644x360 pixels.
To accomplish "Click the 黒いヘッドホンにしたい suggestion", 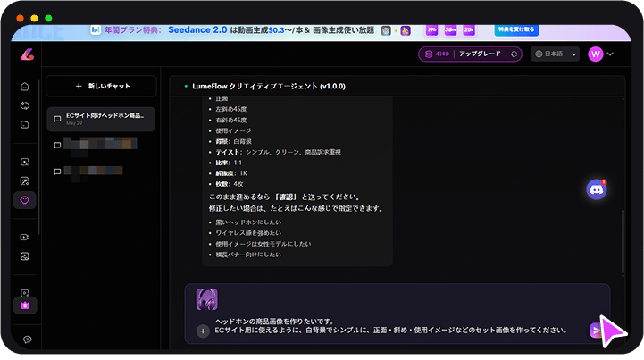I will tap(248, 222).
